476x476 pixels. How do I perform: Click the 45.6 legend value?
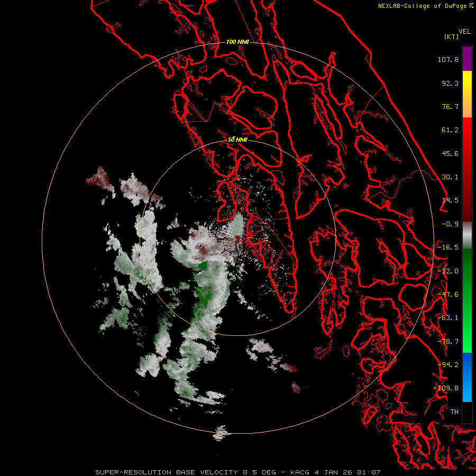click(450, 153)
